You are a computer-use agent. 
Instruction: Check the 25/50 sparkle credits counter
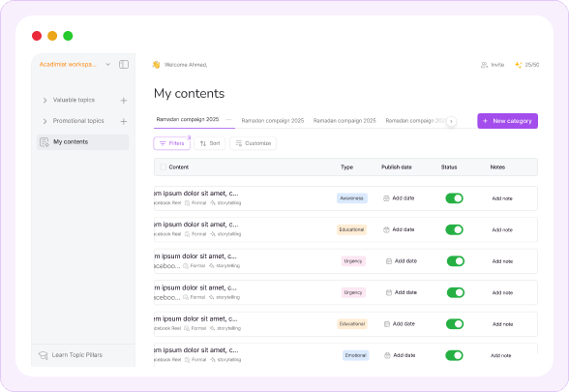pyautogui.click(x=526, y=65)
